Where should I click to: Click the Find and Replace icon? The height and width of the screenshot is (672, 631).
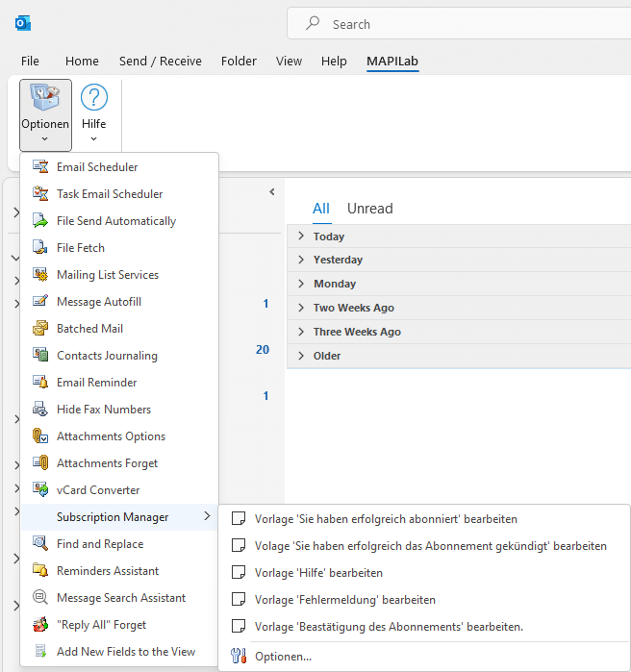point(40,543)
